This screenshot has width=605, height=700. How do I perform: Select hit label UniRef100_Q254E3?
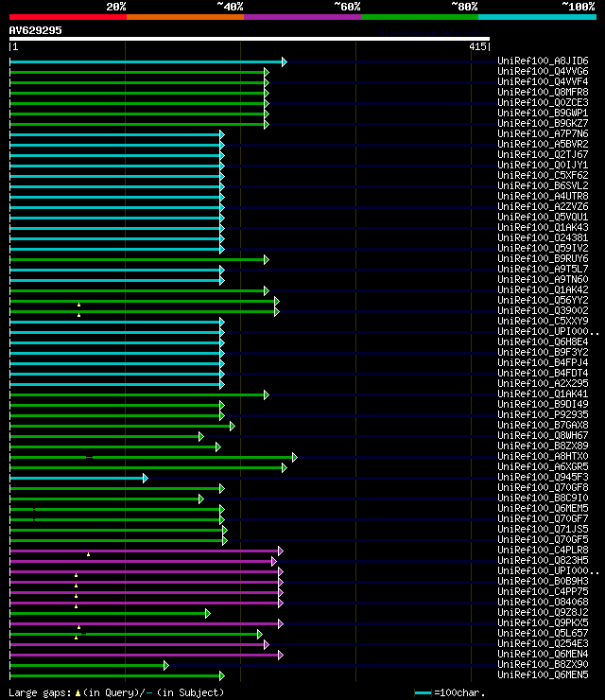click(x=543, y=644)
